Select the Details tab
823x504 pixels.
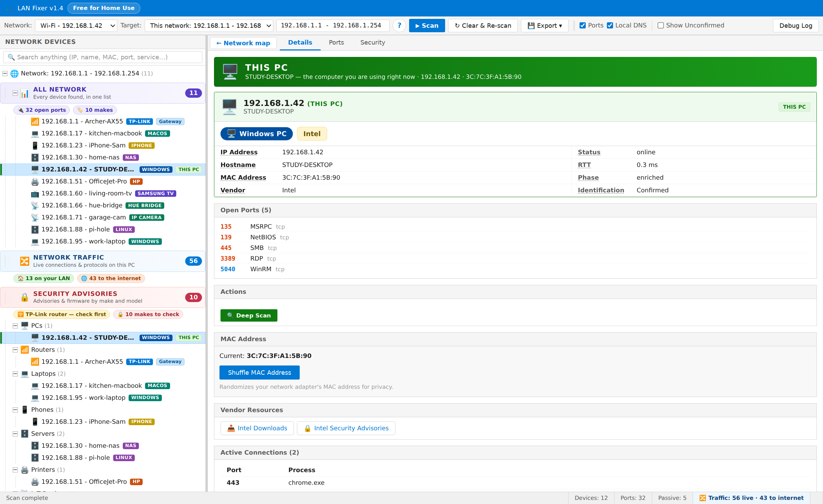pos(300,43)
